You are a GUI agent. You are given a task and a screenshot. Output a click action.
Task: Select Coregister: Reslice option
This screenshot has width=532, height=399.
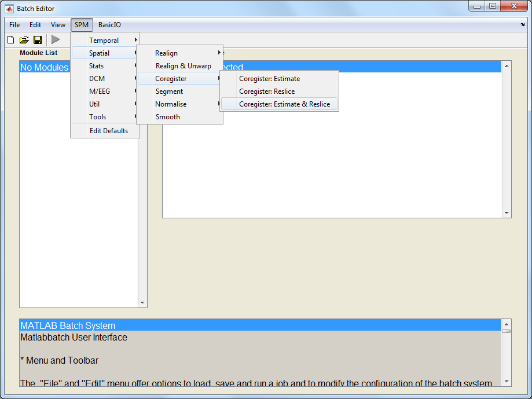coord(266,91)
